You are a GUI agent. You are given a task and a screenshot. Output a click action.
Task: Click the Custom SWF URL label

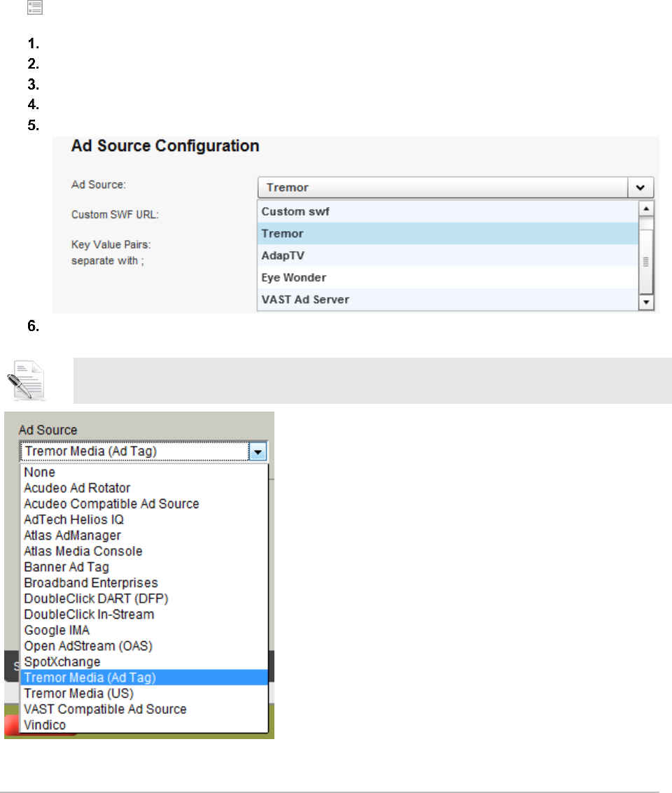(x=115, y=214)
